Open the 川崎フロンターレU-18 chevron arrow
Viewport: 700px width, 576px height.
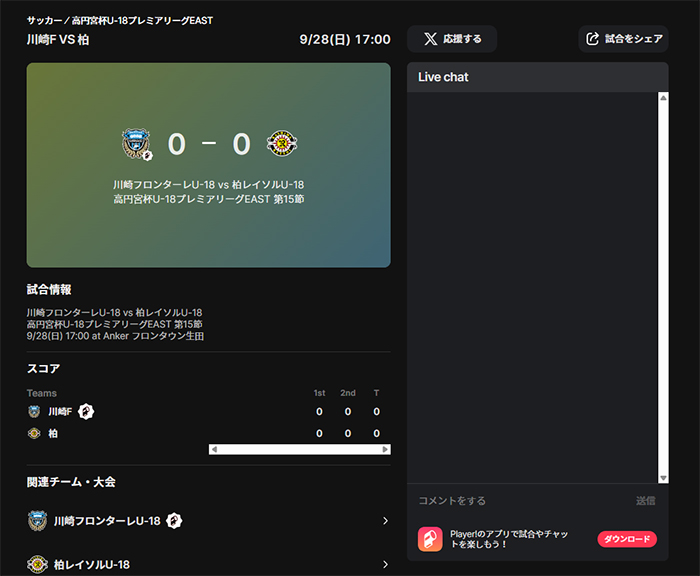pos(385,521)
